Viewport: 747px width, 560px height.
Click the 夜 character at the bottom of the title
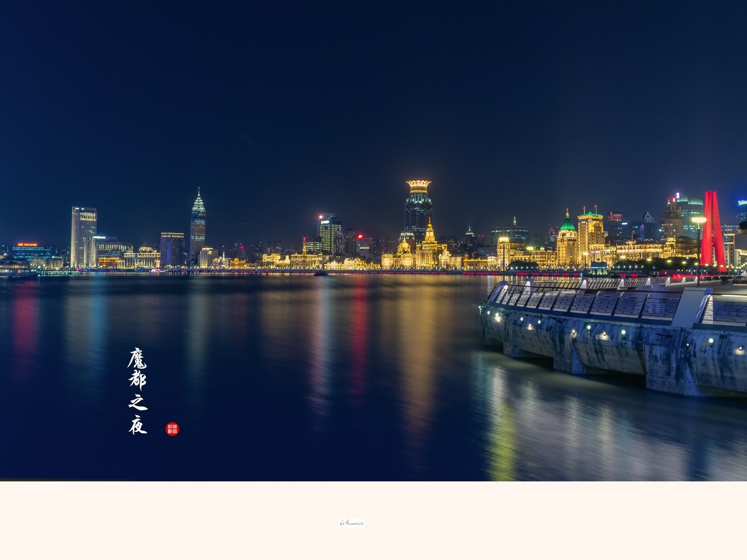pyautogui.click(x=138, y=424)
